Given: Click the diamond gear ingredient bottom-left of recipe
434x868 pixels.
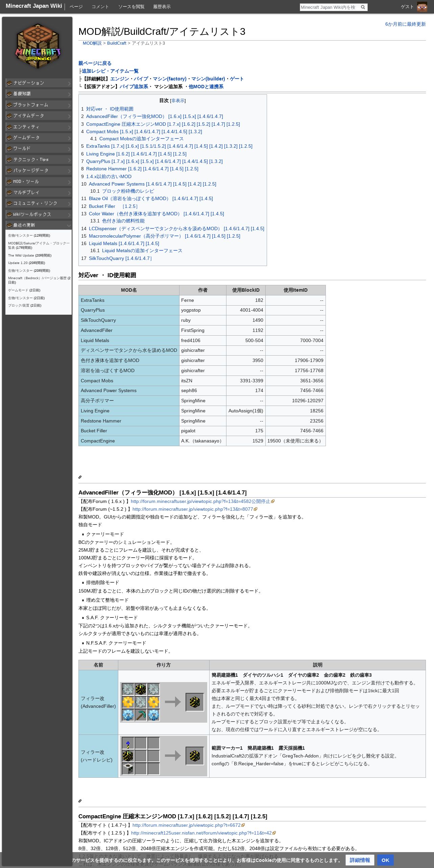Looking at the screenshot, I should pyautogui.click(x=128, y=715).
